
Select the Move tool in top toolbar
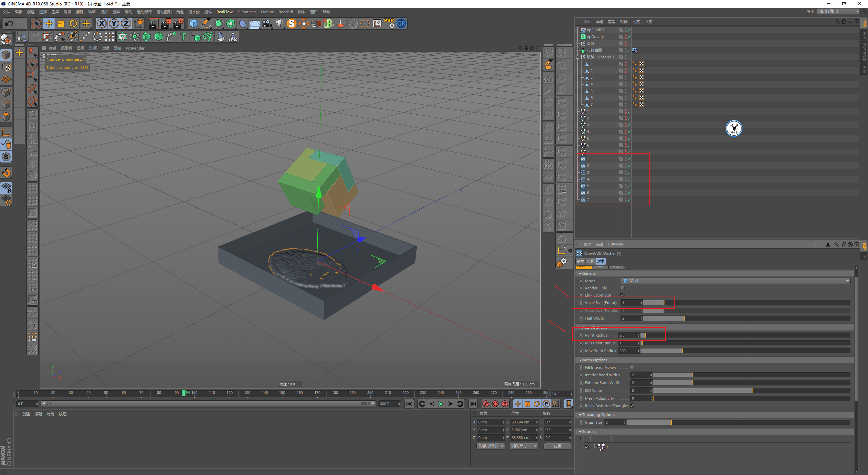[x=49, y=23]
